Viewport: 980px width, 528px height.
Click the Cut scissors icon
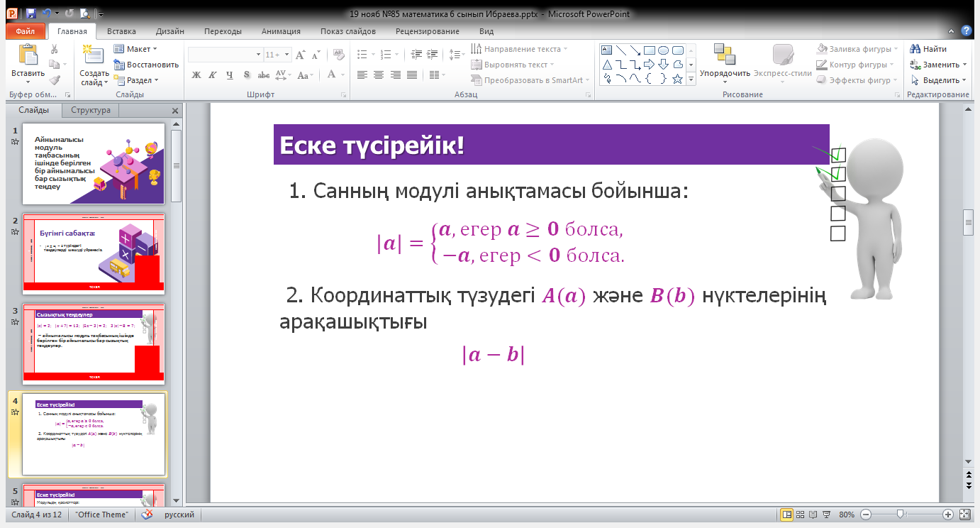coord(54,49)
